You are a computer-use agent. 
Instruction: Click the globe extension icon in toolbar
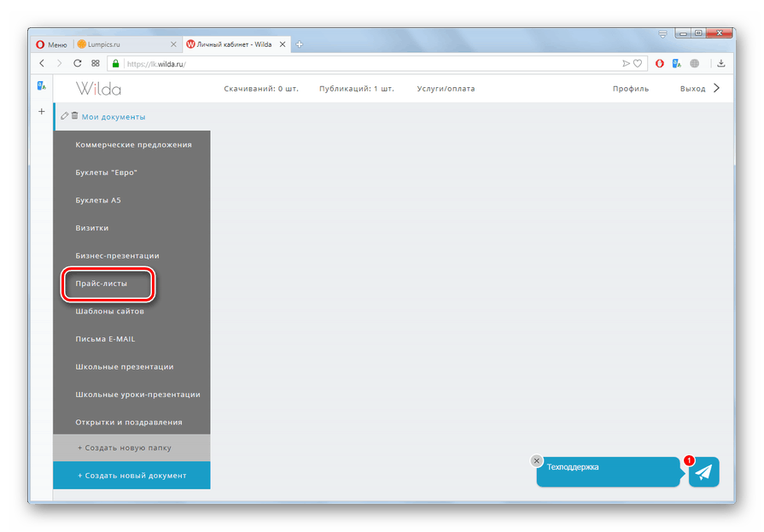[x=695, y=63]
